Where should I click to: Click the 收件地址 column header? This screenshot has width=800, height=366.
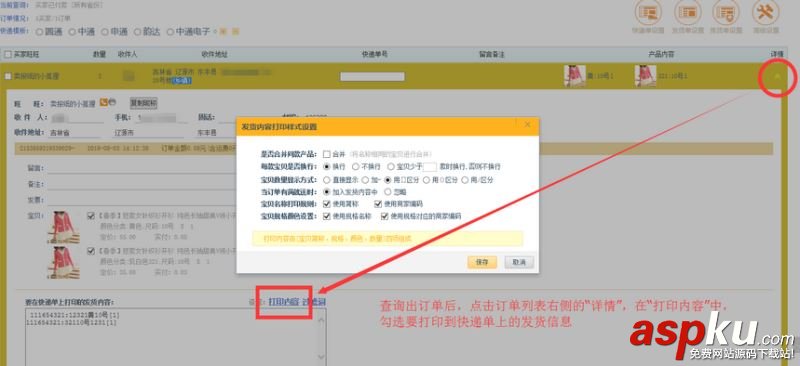(214, 54)
